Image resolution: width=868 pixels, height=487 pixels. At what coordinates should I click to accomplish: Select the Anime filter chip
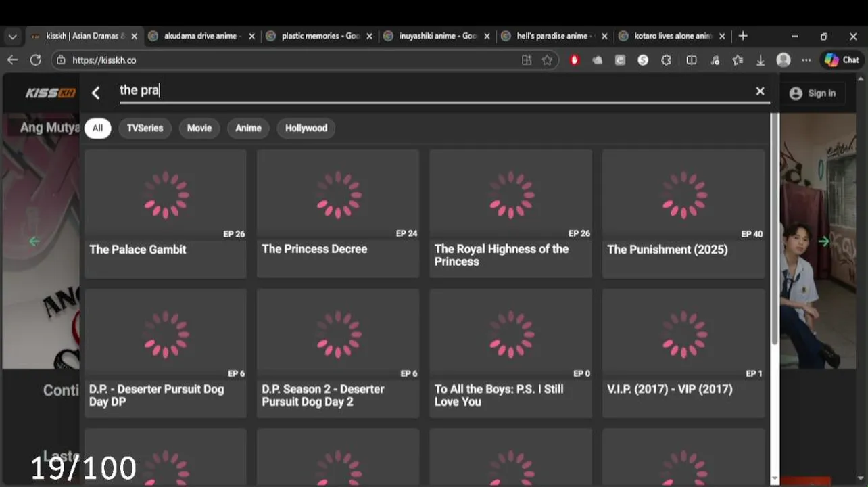tap(248, 128)
